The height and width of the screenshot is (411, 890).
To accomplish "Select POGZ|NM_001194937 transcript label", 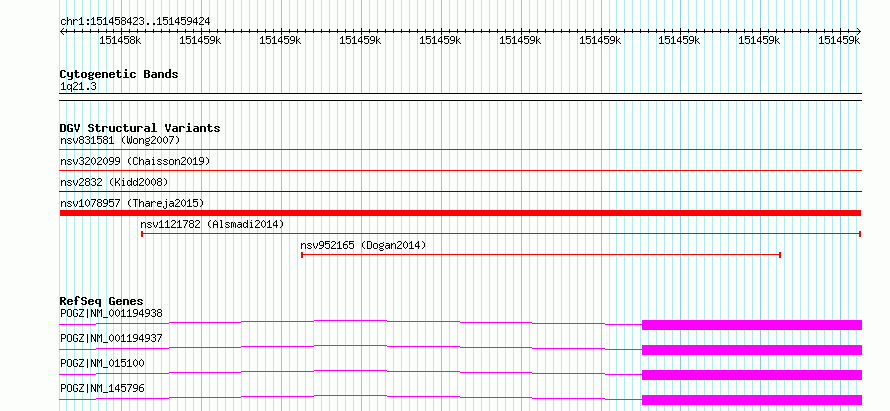I will [x=111, y=338].
